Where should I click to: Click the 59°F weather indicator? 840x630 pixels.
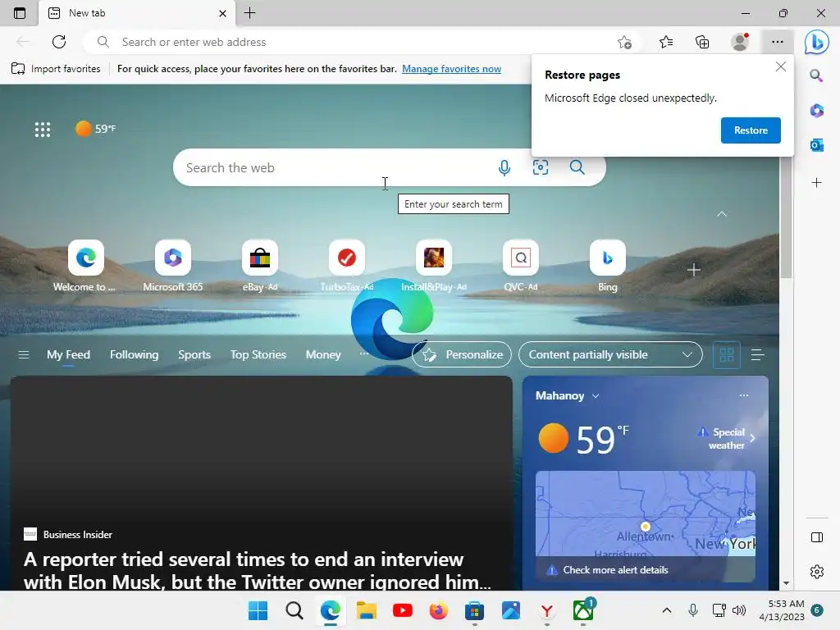pos(95,129)
